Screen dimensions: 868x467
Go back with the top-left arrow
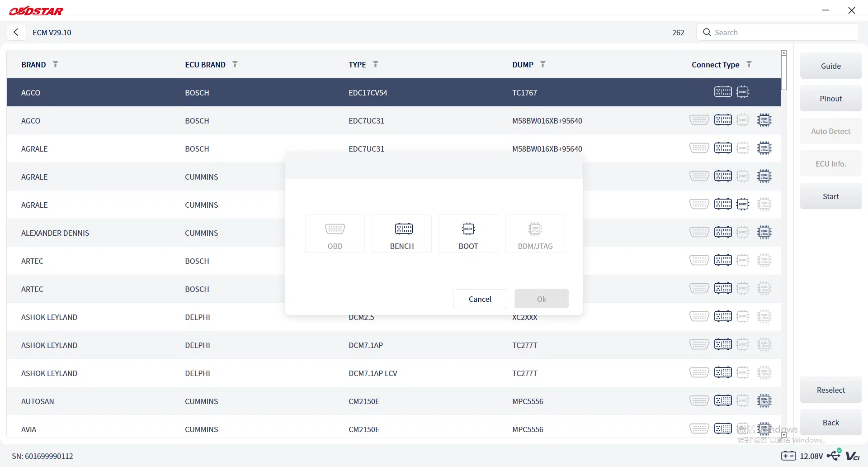click(16, 32)
